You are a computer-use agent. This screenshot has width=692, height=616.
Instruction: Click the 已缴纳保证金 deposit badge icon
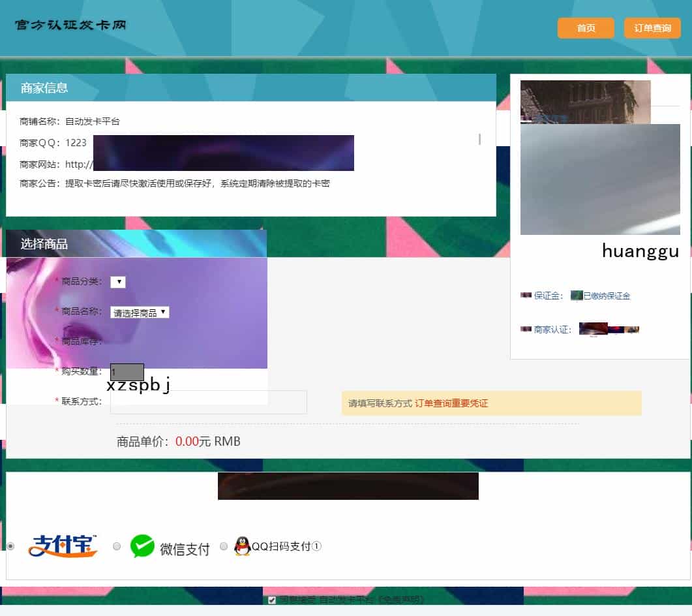(x=577, y=296)
